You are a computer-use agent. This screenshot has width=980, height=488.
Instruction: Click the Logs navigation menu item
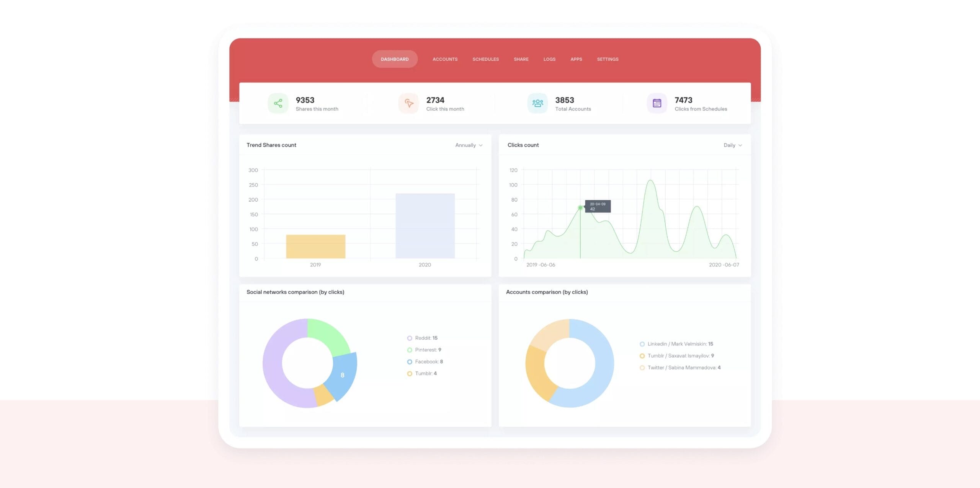click(549, 59)
